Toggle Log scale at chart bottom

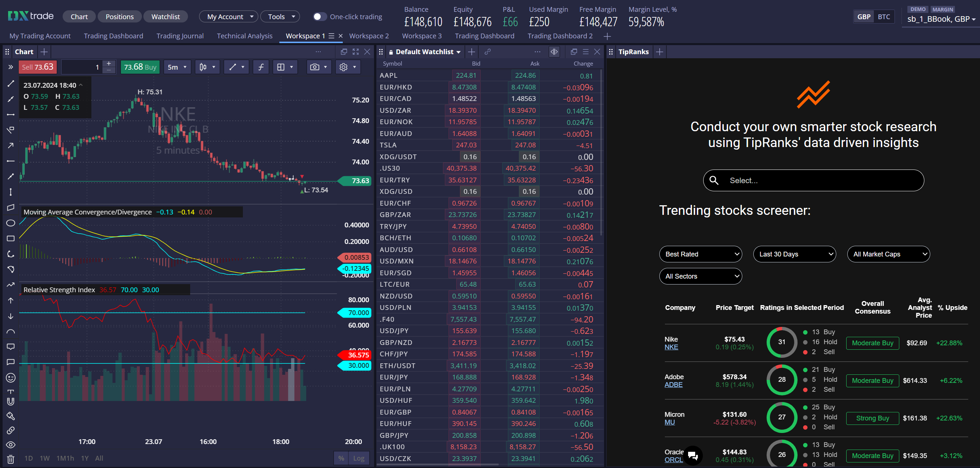pyautogui.click(x=358, y=458)
